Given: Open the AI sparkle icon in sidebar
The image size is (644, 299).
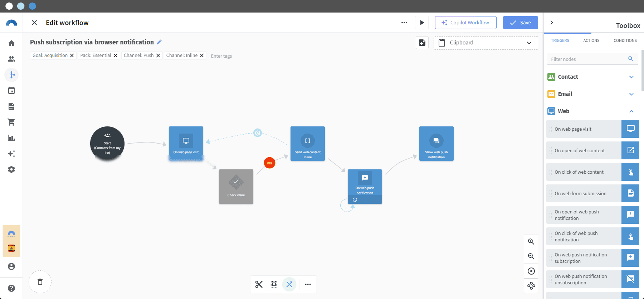Looking at the screenshot, I should click(x=11, y=154).
